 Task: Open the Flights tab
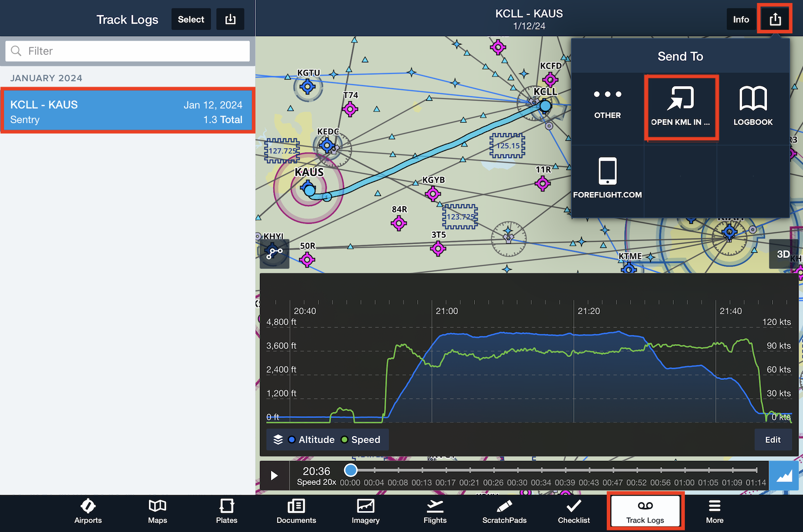(435, 512)
